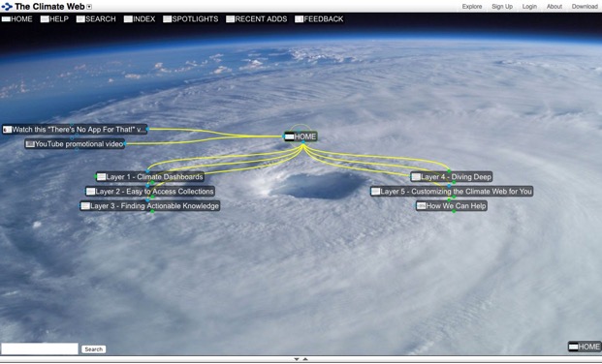Click the INDEX pin's icon
This screenshot has width=602, height=364.
128,18
